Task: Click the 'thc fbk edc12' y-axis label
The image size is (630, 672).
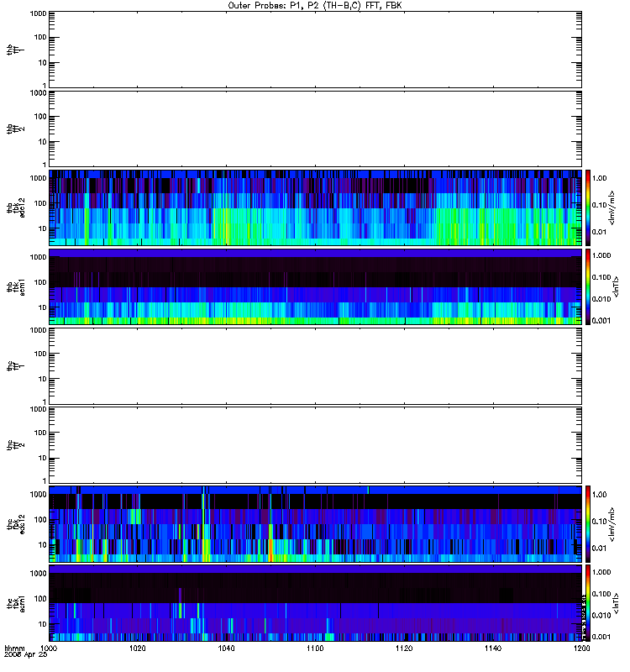Action: (x=15, y=524)
